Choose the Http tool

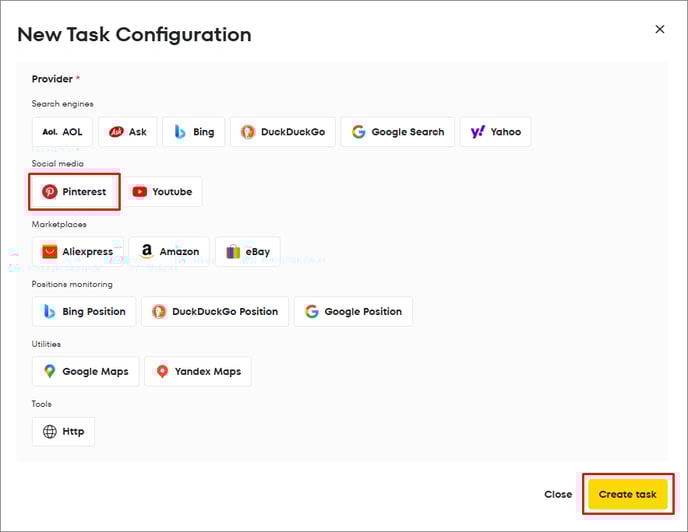point(63,431)
